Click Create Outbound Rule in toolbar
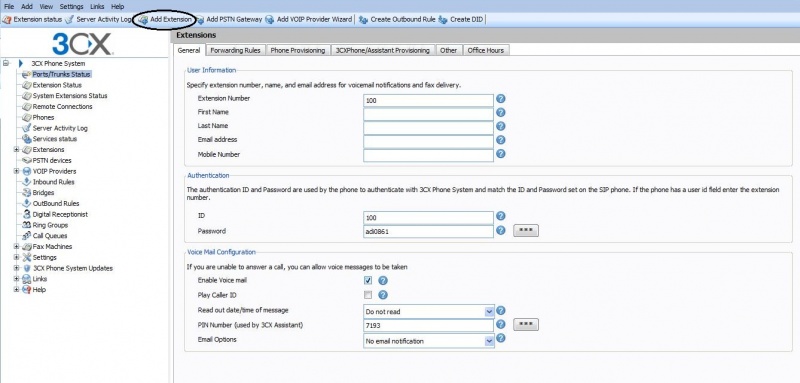The image size is (800, 383). point(397,19)
